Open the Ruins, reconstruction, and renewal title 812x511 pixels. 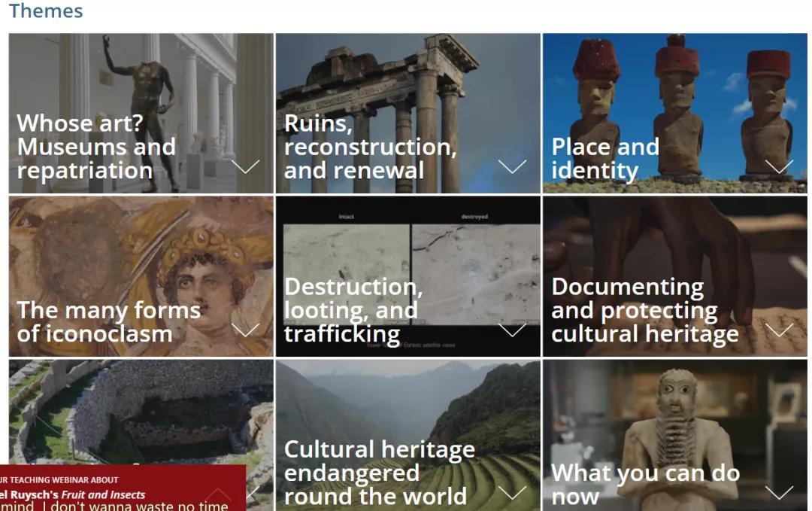(370, 147)
